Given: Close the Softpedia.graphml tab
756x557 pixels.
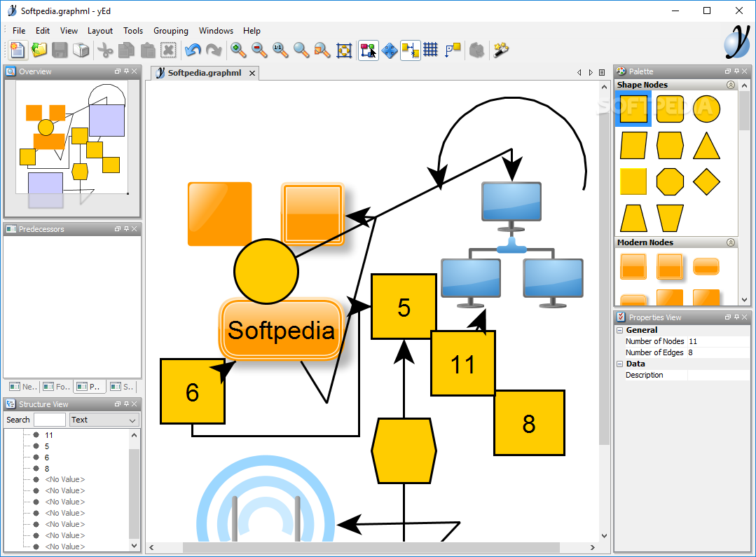Looking at the screenshot, I should [x=252, y=73].
